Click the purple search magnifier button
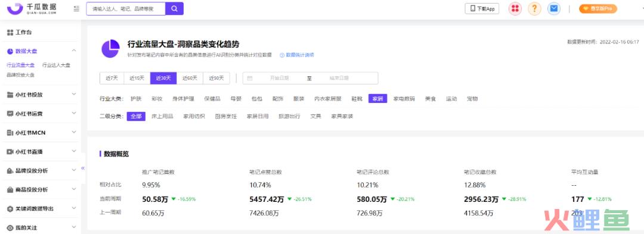 click(174, 8)
